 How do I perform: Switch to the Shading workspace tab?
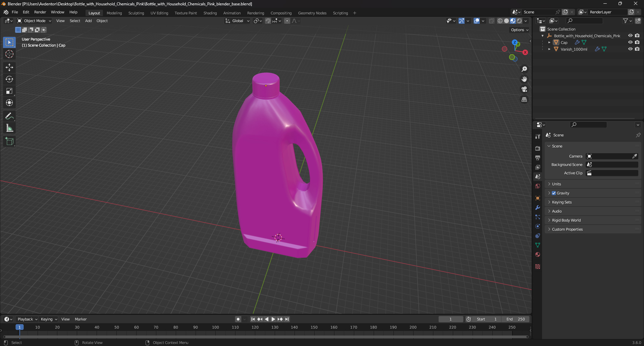coord(210,13)
